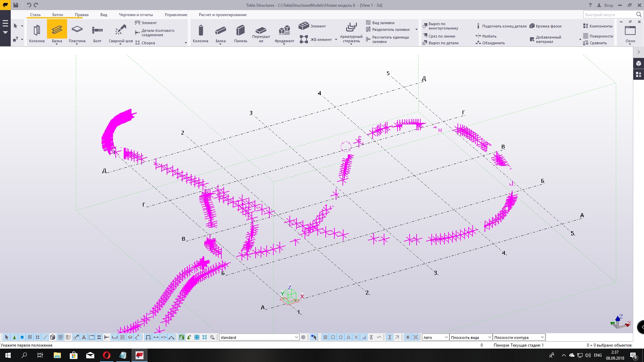Screen dimensions: 644x362
Task: Switch to the Бетон ribbon tab
Action: click(57, 15)
